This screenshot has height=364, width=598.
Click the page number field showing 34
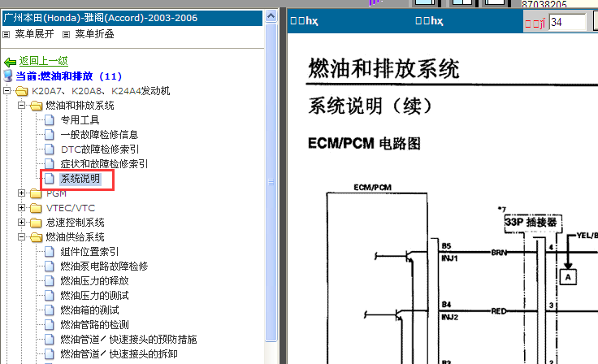[567, 22]
